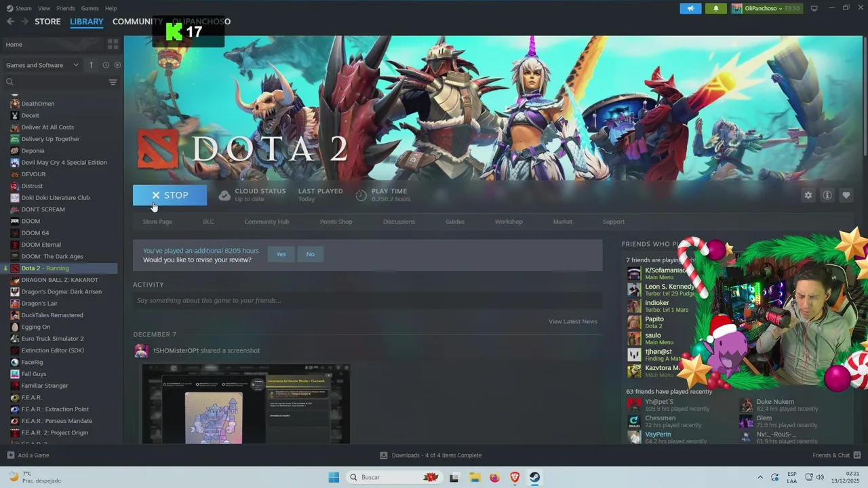Click the sort ascending arrow icon
The image size is (868, 488).
click(x=92, y=65)
